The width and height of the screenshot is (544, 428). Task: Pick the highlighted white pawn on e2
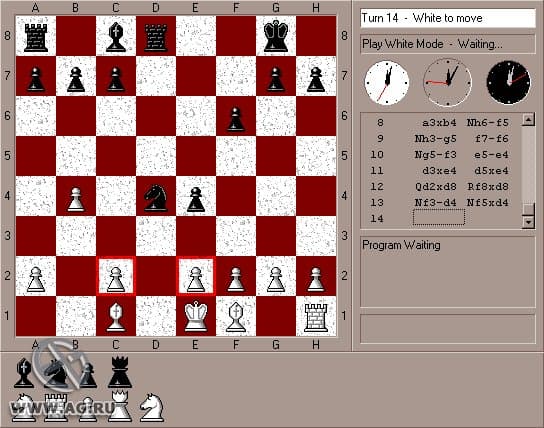click(x=196, y=279)
